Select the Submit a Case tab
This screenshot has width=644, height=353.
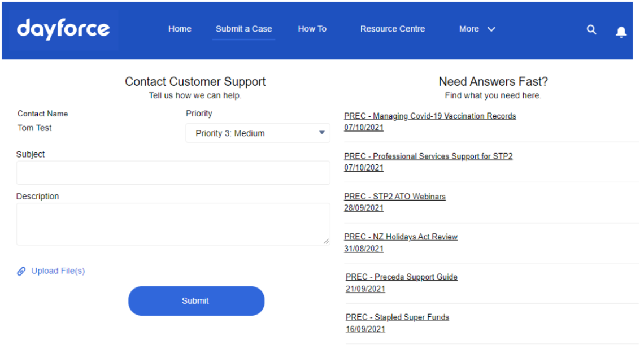click(x=243, y=29)
